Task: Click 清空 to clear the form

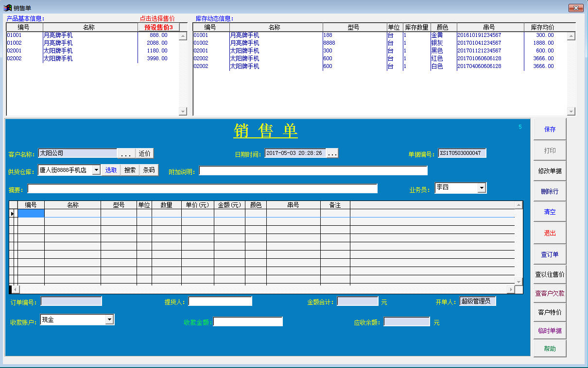Action: 550,212
